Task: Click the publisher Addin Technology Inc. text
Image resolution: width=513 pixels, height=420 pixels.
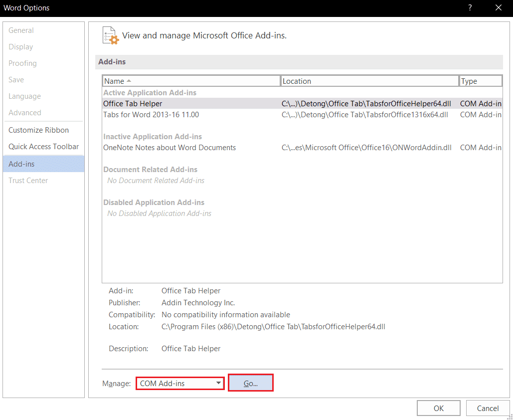Action: point(198,303)
